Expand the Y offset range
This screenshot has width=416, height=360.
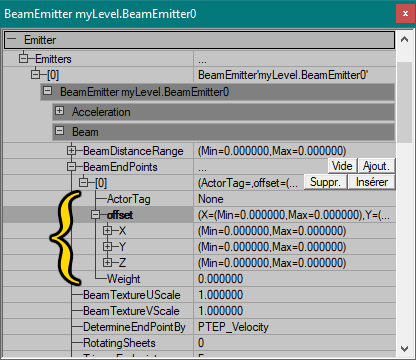coord(107,247)
